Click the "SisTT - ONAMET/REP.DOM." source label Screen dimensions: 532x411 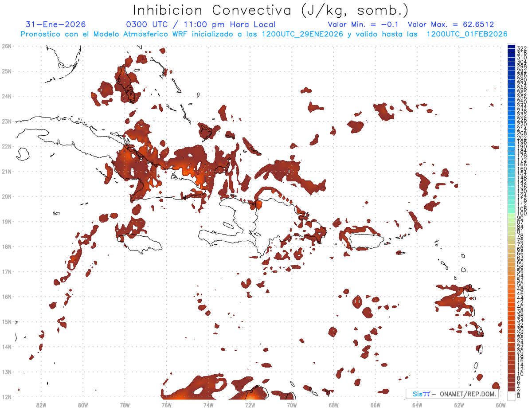(452, 394)
